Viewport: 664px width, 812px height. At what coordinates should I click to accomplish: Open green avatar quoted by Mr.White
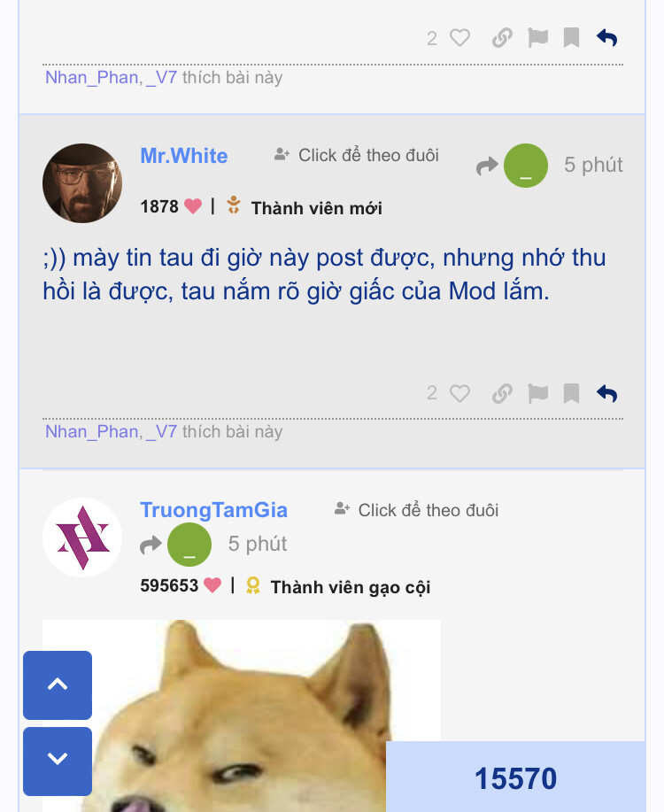coord(526,166)
